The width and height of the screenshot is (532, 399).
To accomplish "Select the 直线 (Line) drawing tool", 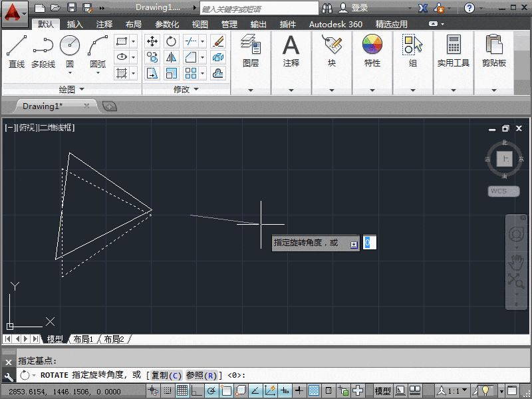I will [x=15, y=50].
